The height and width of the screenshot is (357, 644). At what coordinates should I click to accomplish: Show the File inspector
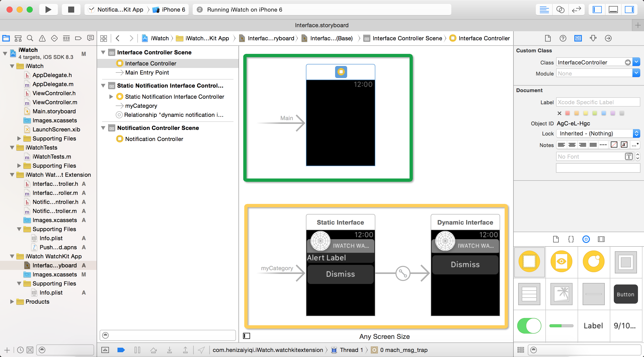pyautogui.click(x=548, y=38)
